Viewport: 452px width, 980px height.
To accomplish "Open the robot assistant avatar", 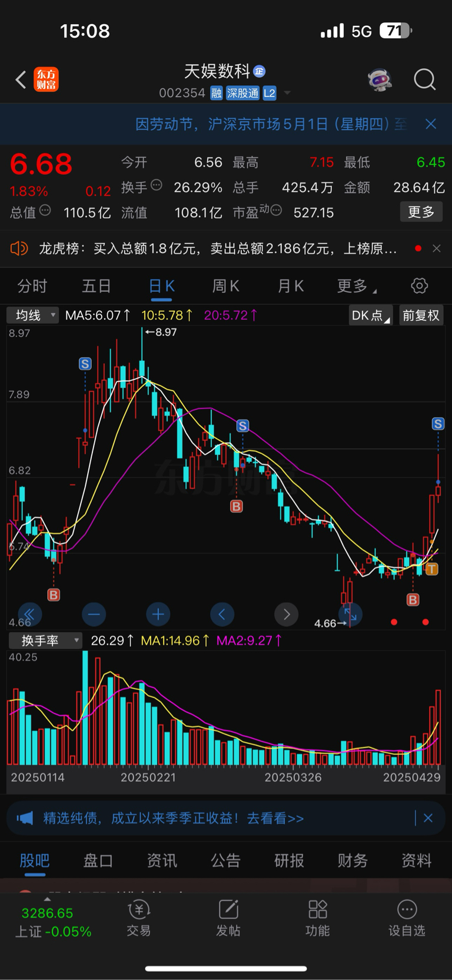I will (x=380, y=79).
